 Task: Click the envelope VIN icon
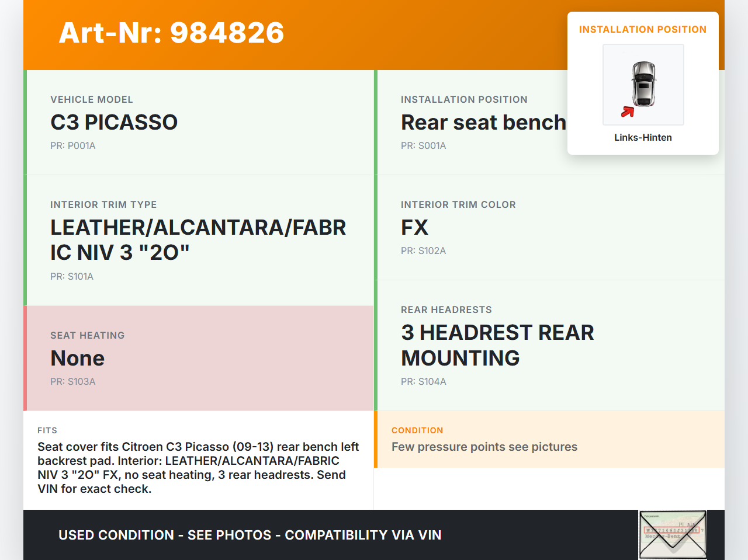(673, 535)
